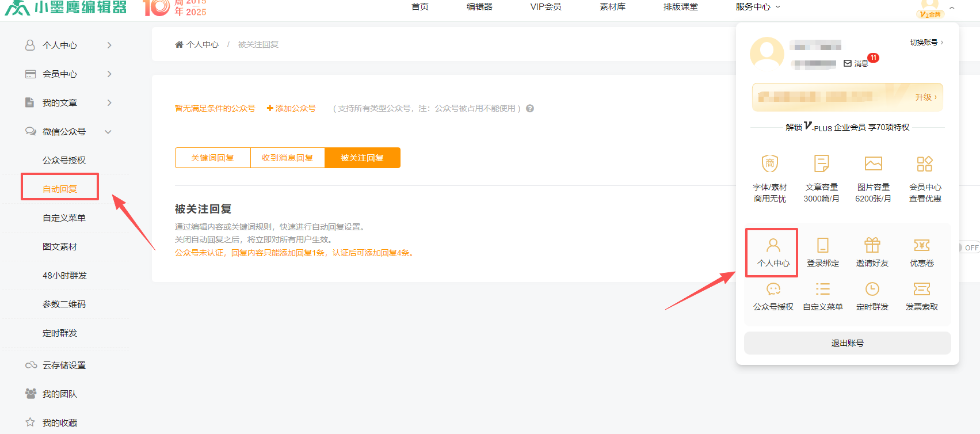Expand 我的文章 sidebar chevron

(109, 102)
